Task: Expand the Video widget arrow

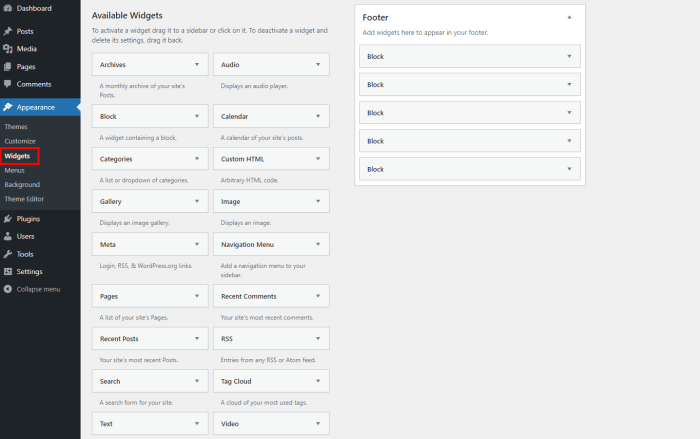Action: click(318, 423)
